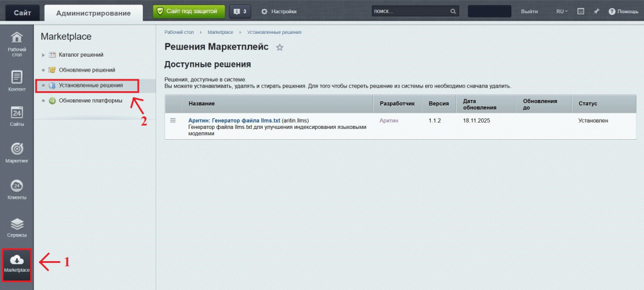Open the Сайты calendar icon section
644x290 pixels.
pyautogui.click(x=17, y=116)
